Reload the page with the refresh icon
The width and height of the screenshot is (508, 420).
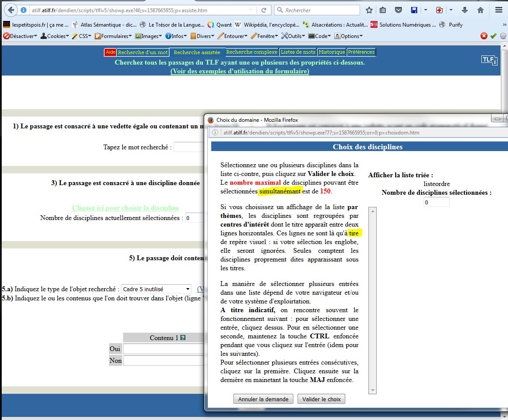click(x=264, y=10)
